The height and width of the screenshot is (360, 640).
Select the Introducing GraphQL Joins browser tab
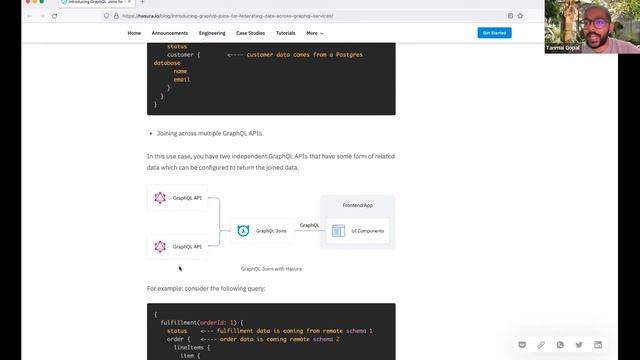click(x=96, y=2)
